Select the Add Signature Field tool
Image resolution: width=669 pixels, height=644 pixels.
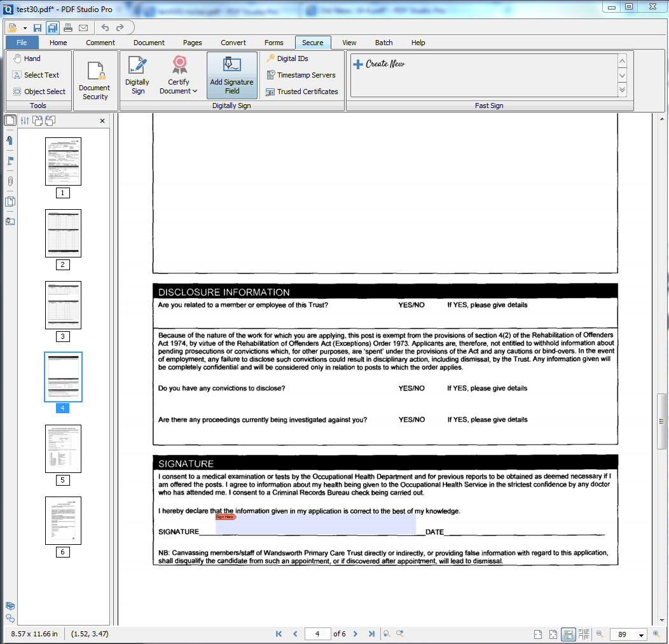coord(231,74)
